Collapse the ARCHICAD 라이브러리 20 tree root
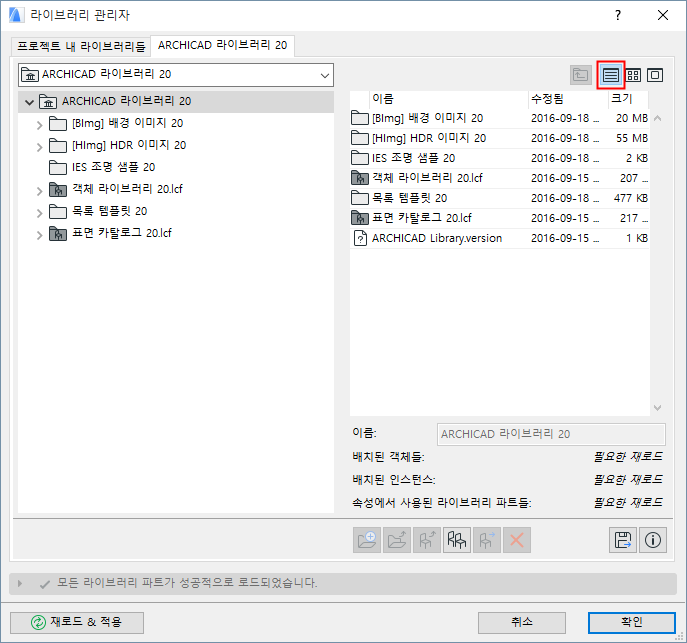 [x=29, y=102]
